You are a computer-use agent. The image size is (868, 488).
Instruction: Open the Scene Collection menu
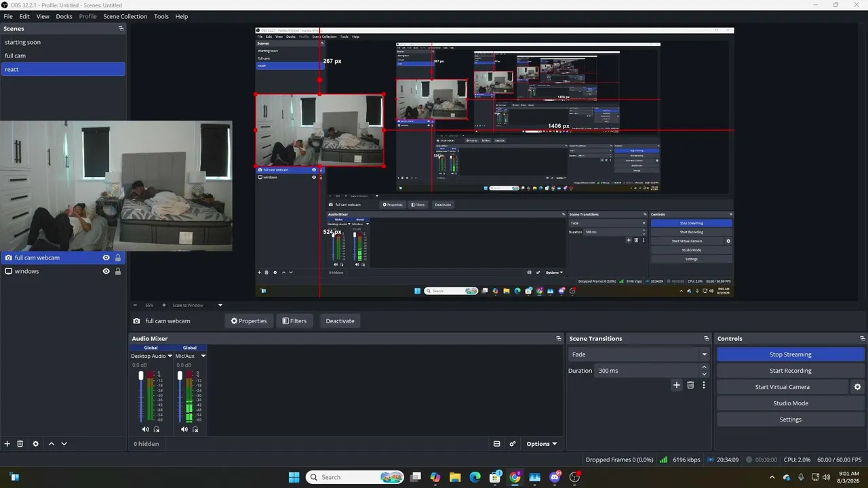coord(125,16)
